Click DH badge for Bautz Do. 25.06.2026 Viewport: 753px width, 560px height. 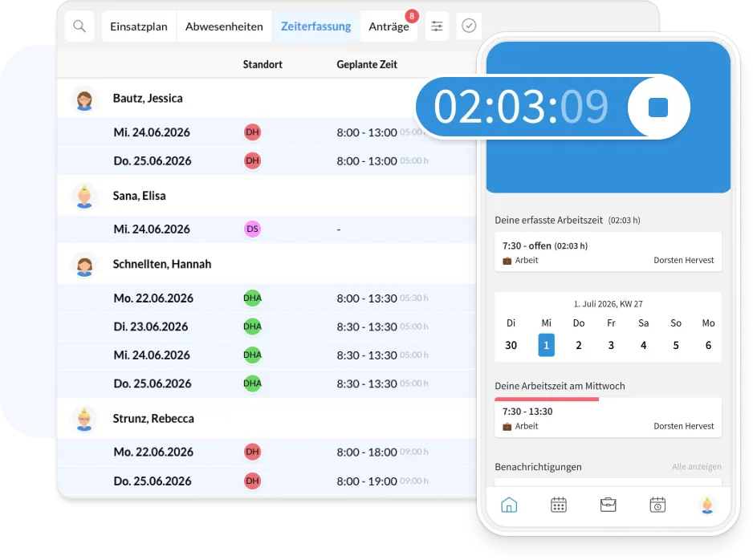click(x=252, y=160)
